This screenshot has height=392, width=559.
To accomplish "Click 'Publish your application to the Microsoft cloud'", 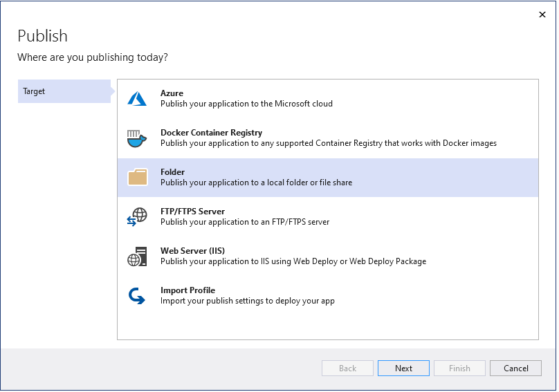I will pyautogui.click(x=246, y=104).
